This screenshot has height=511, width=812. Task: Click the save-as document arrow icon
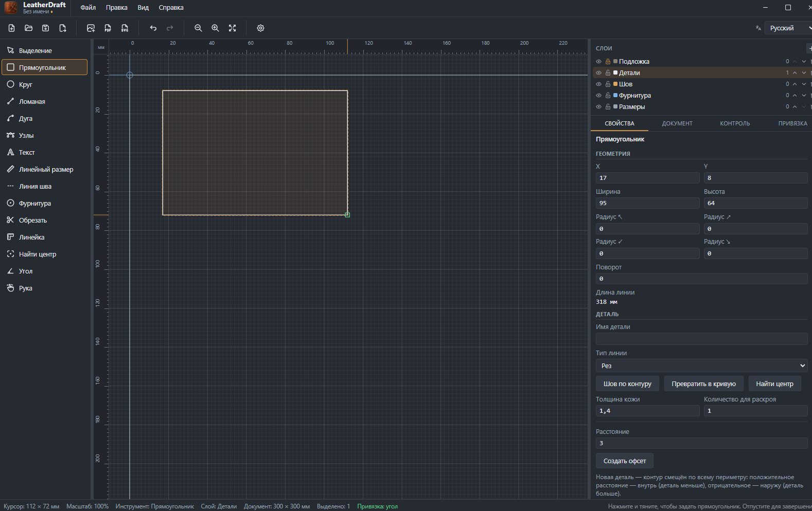(x=63, y=28)
